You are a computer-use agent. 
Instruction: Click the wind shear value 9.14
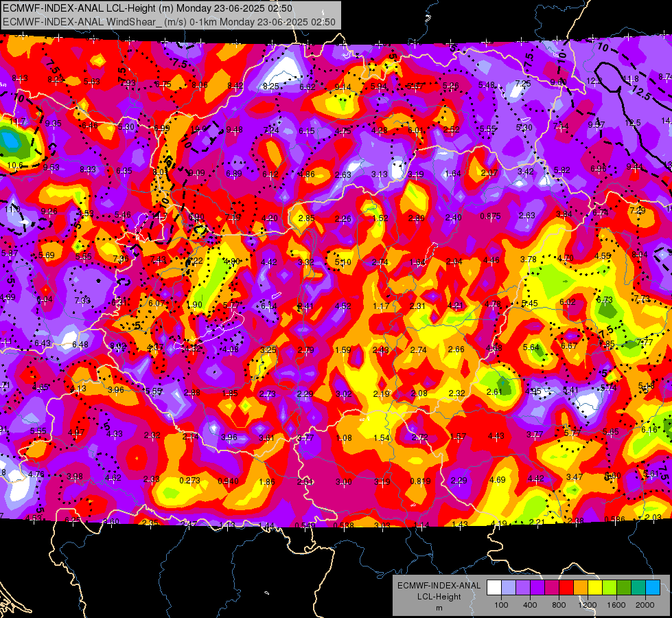click(x=343, y=87)
